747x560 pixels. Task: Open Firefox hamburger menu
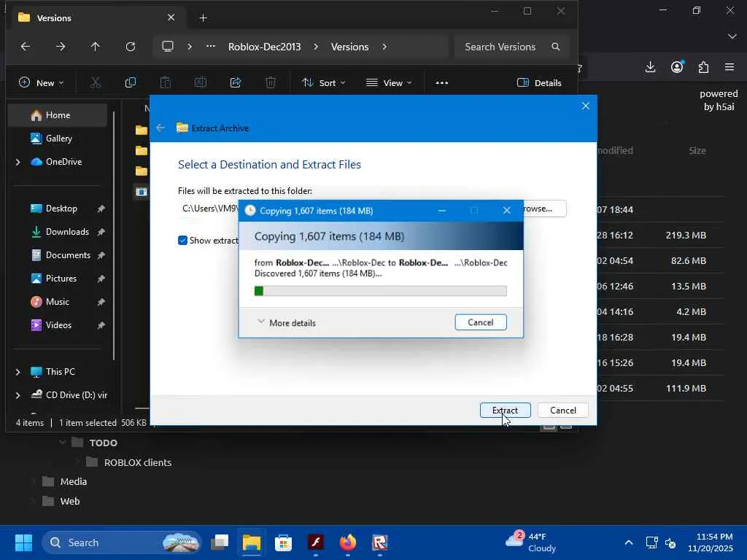click(x=729, y=67)
